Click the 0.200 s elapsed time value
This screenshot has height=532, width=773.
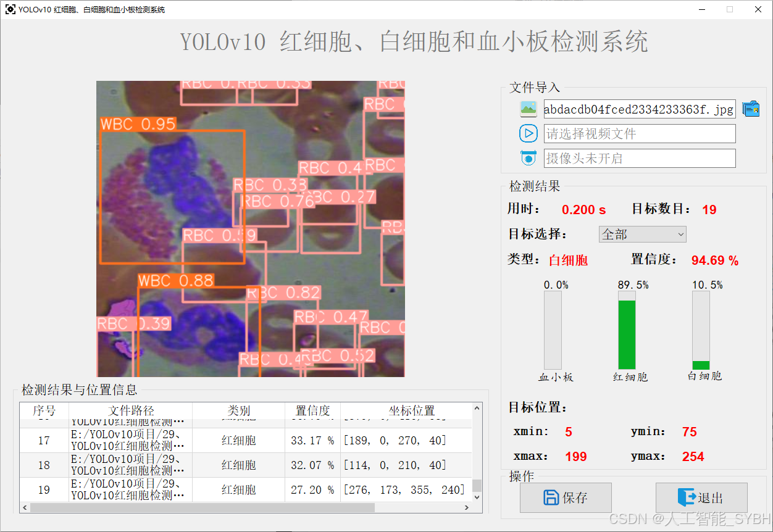583,210
